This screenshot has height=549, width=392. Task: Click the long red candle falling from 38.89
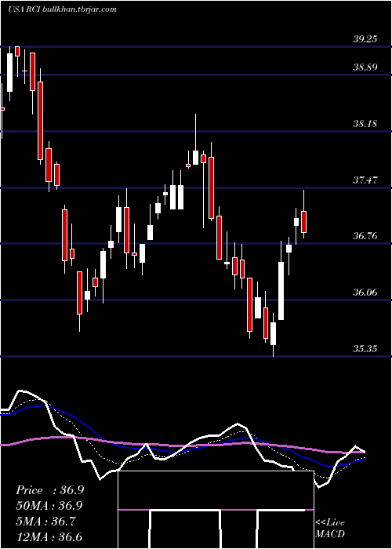tap(41, 121)
